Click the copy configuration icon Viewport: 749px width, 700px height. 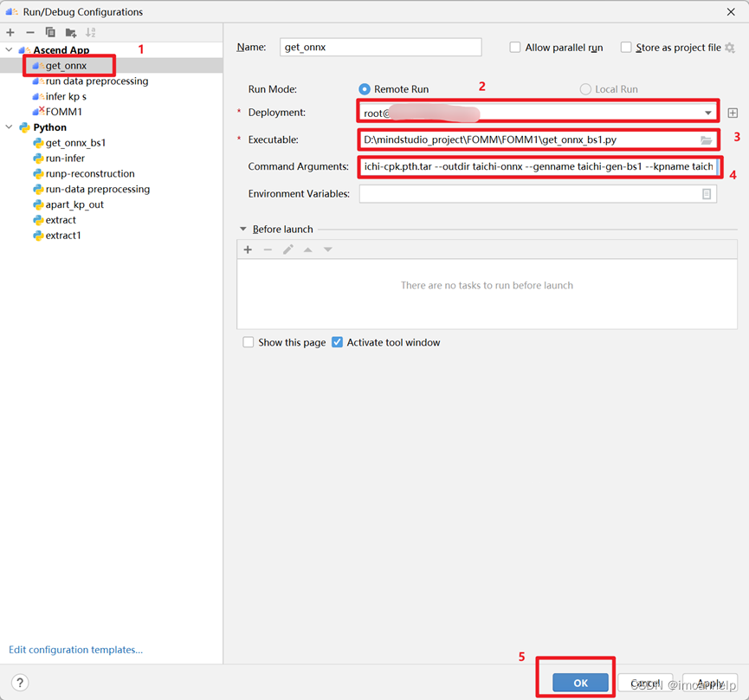[x=50, y=32]
